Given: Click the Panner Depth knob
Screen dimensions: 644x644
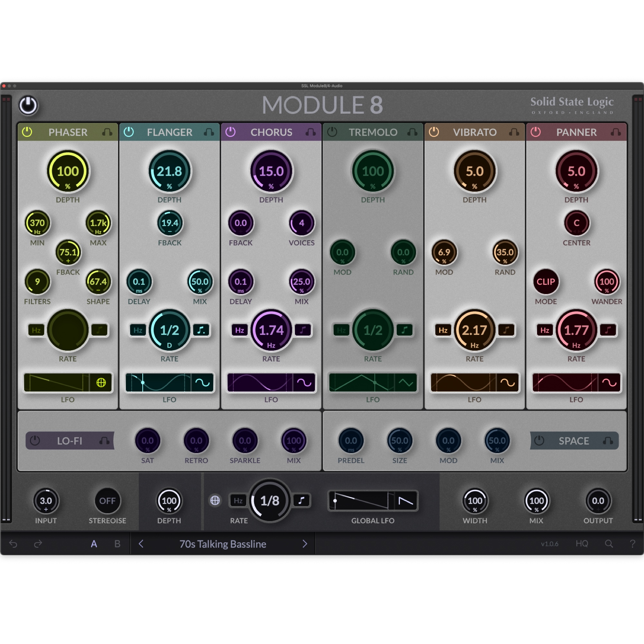Looking at the screenshot, I should pos(576,171).
